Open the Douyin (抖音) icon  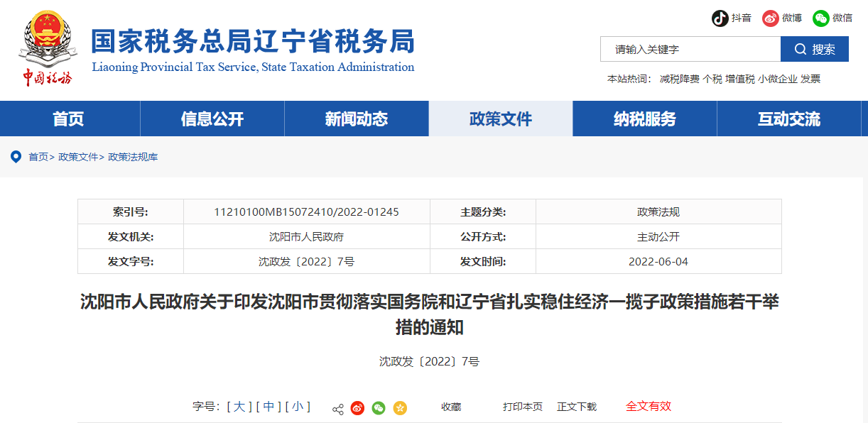pyautogui.click(x=720, y=18)
